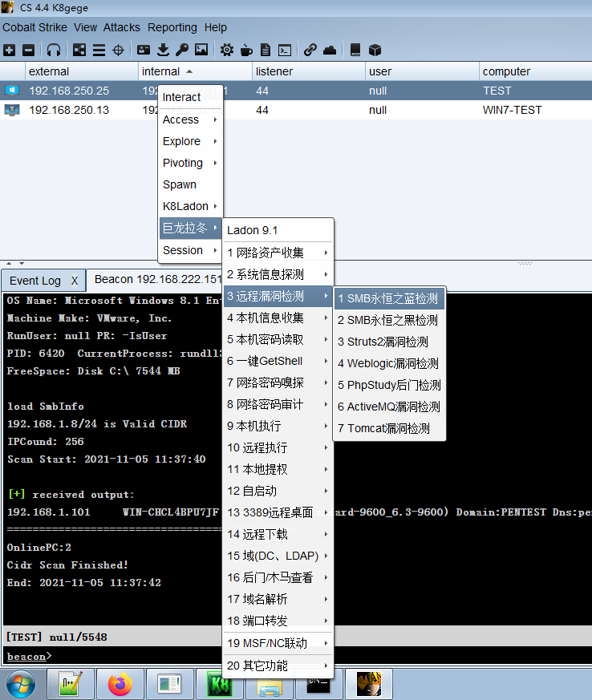Sort by the external column header
The width and height of the screenshot is (592, 700).
pos(81,71)
